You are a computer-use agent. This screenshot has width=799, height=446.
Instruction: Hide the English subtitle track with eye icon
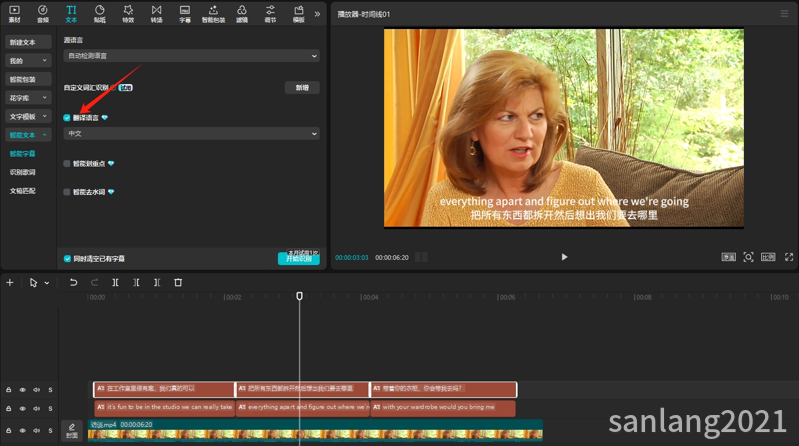(x=22, y=409)
